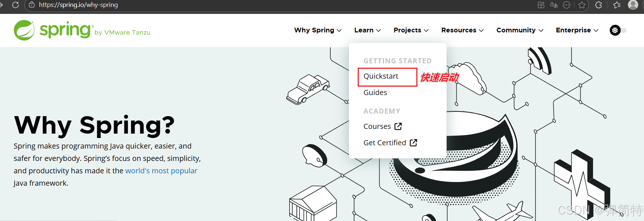Select Quickstart in the Learn menu
Screen dimensions: 644x221
381,76
